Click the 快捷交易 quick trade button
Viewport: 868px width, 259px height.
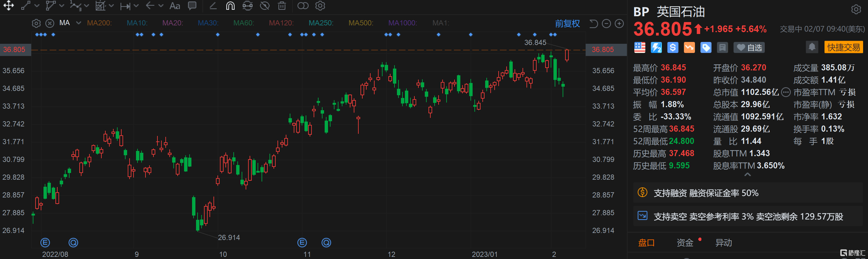(843, 47)
